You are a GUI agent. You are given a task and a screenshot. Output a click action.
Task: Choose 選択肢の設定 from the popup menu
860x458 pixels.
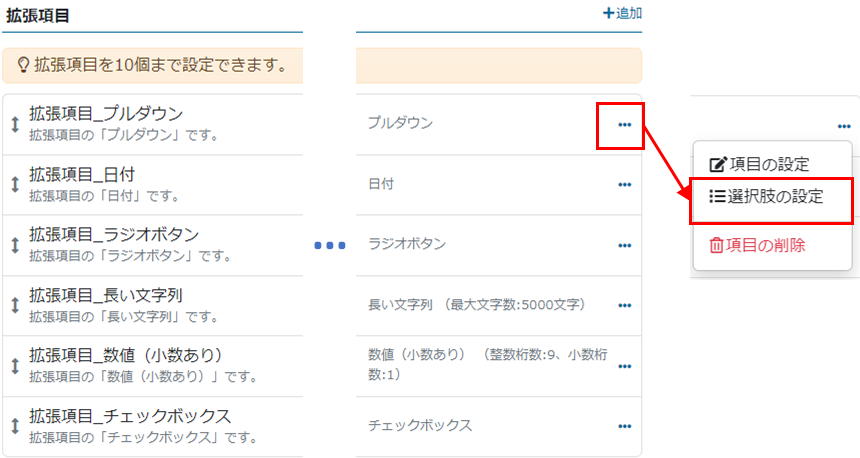[x=766, y=196]
